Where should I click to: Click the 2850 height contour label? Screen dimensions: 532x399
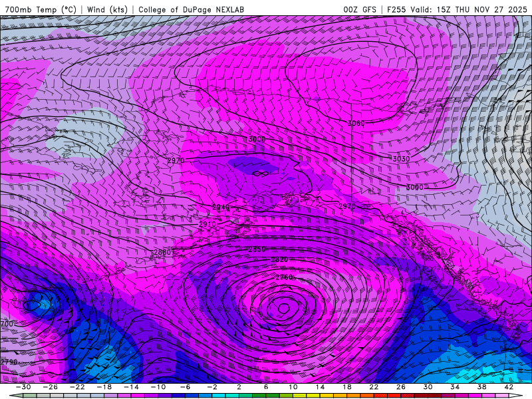pyautogui.click(x=257, y=249)
